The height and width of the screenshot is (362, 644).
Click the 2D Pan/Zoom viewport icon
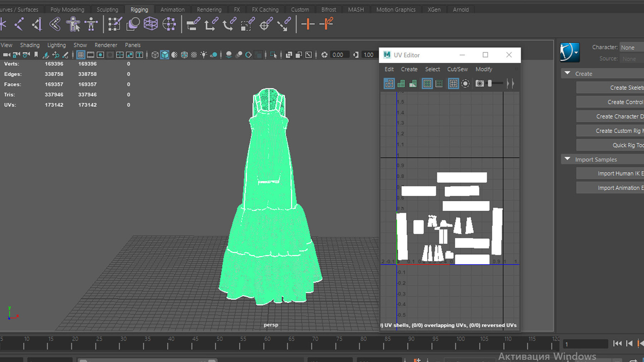point(56,55)
